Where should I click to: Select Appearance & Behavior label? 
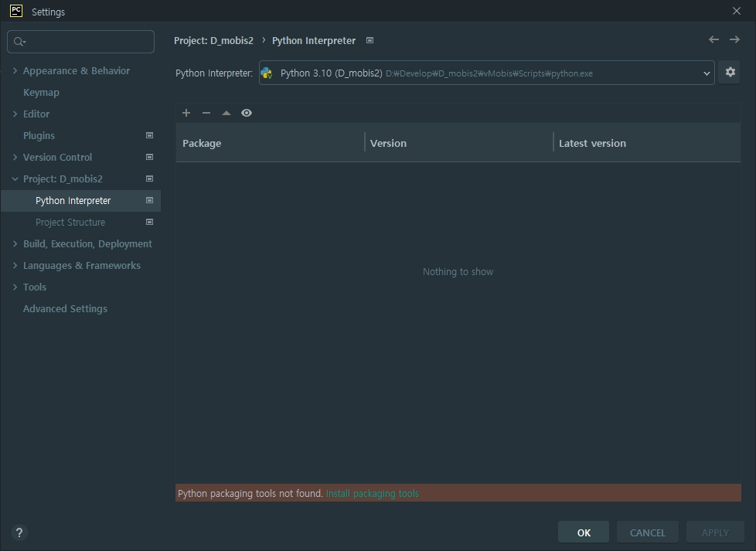(77, 71)
